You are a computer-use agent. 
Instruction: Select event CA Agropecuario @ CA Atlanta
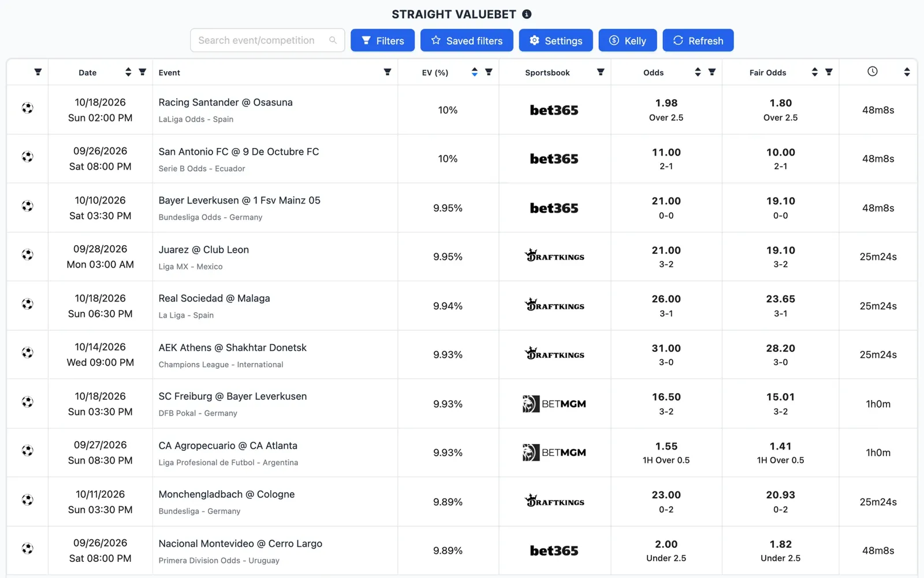pyautogui.click(x=228, y=446)
